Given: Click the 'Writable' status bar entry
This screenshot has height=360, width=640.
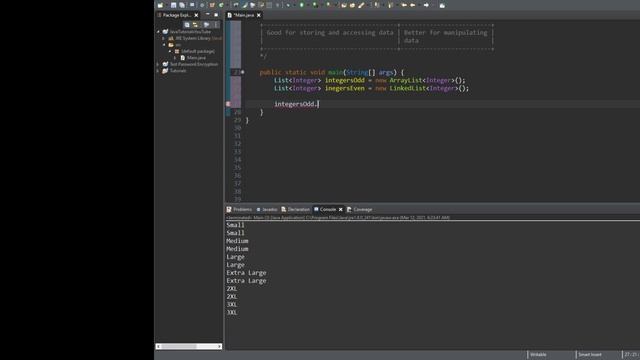Looking at the screenshot, I should click(538, 355).
